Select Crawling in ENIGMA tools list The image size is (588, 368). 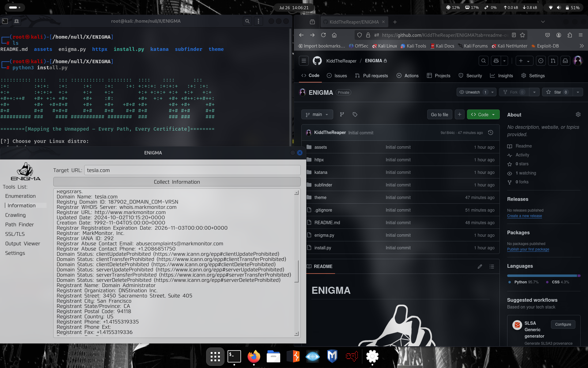tap(15, 215)
